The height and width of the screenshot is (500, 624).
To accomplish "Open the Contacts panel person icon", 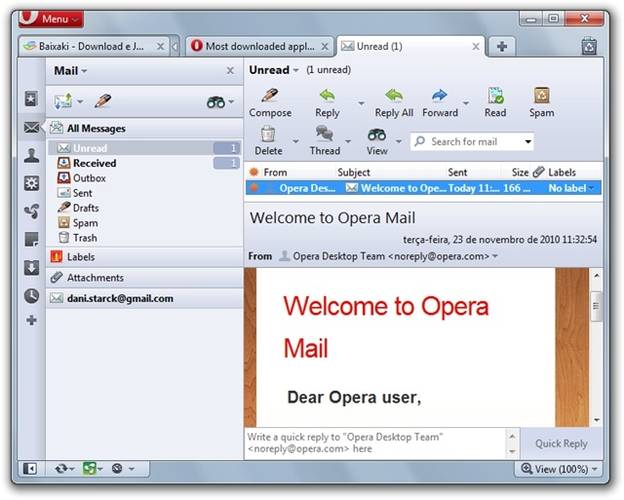I will point(31,155).
